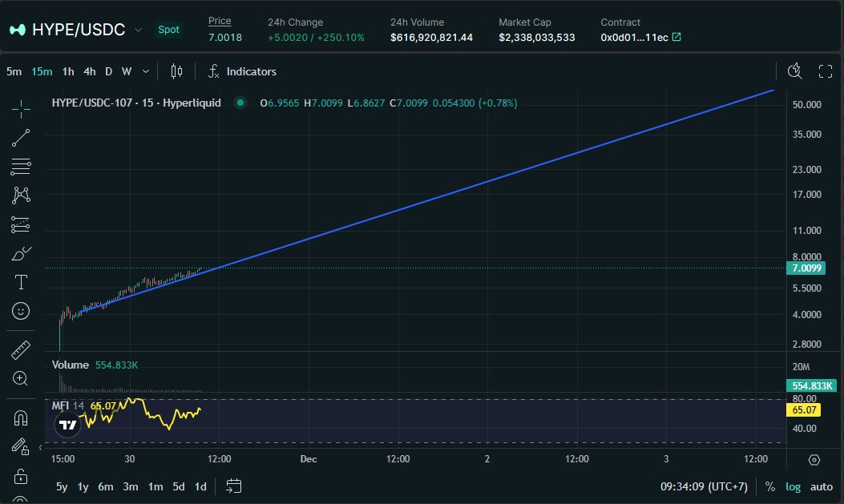Select the patterns drawing tool
This screenshot has height=504, width=844.
(21, 195)
